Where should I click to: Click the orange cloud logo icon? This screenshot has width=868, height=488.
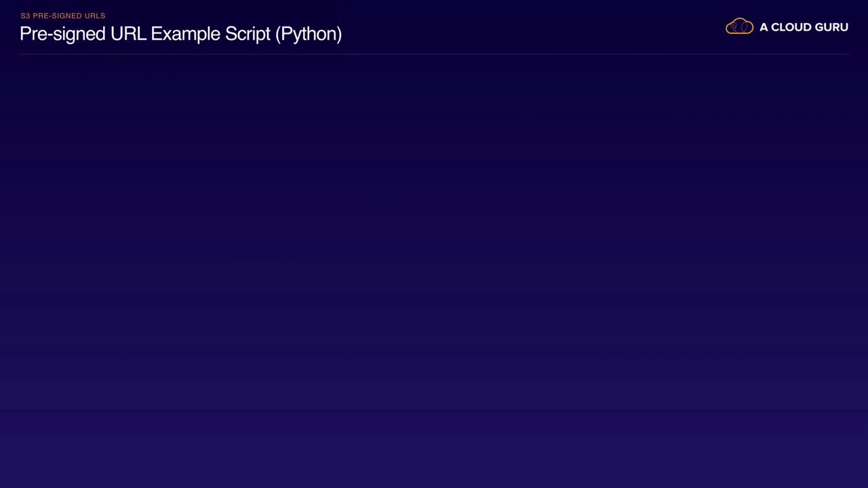(739, 26)
